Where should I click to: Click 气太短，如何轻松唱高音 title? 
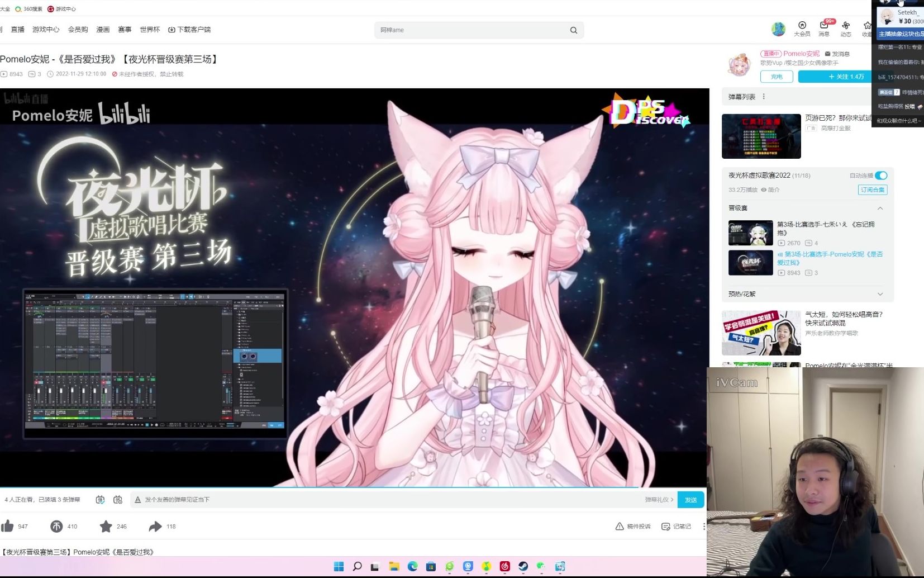click(x=844, y=319)
